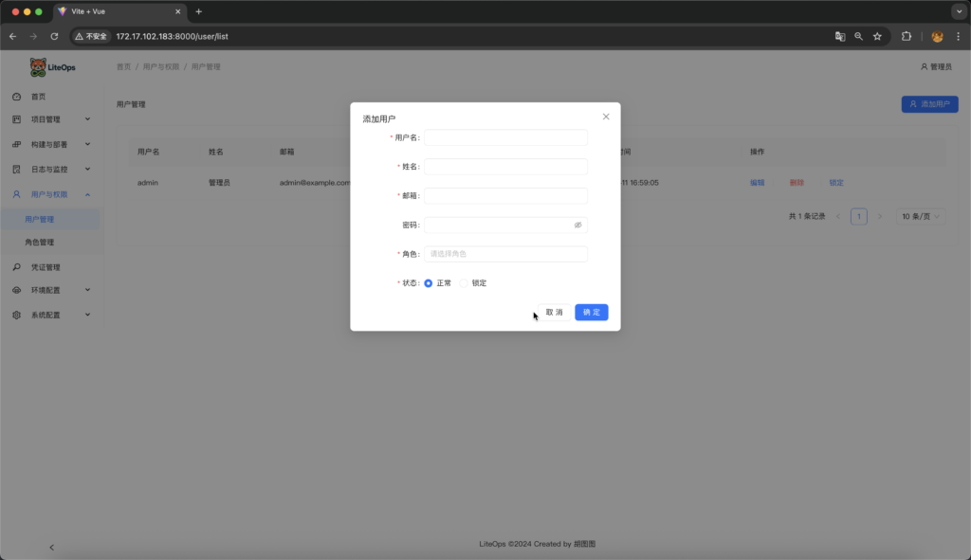Click the bookmark star icon
This screenshot has height=560, width=971.
877,36
